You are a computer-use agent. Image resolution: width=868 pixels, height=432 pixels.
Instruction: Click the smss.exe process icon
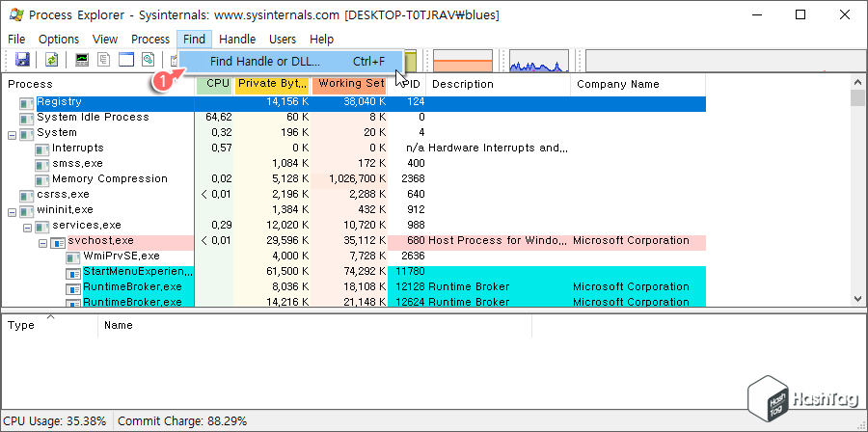[x=42, y=165]
